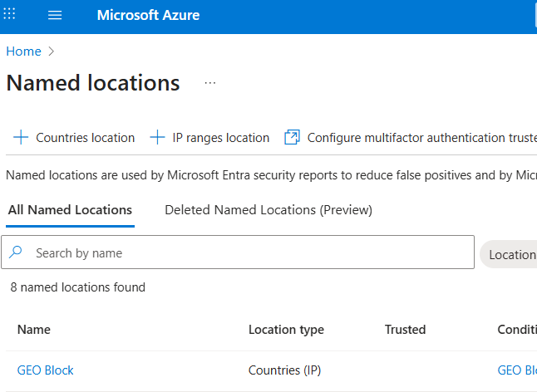Open the hamburger portal menu

(x=55, y=15)
